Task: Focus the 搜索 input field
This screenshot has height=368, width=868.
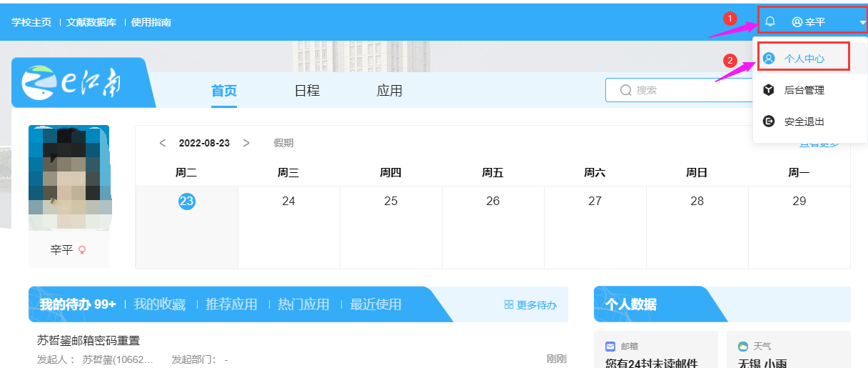Action: [x=678, y=90]
